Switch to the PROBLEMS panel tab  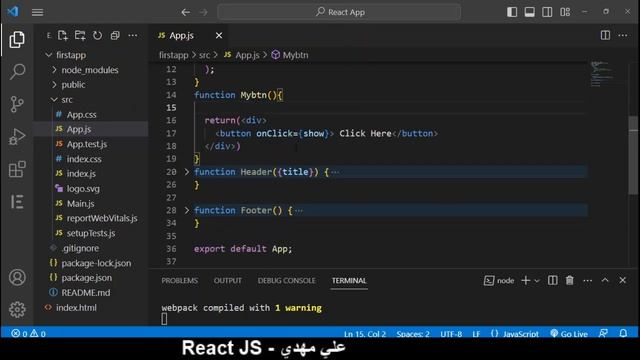click(180, 281)
